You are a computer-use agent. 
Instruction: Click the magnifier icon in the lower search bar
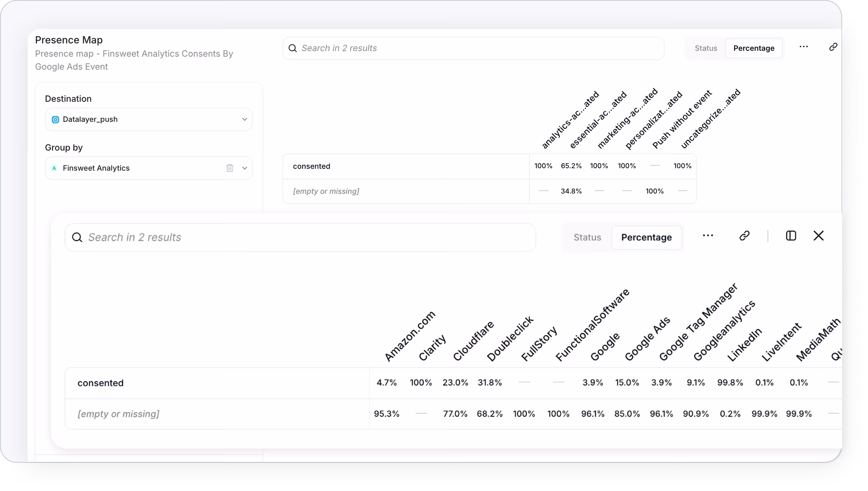click(x=77, y=237)
